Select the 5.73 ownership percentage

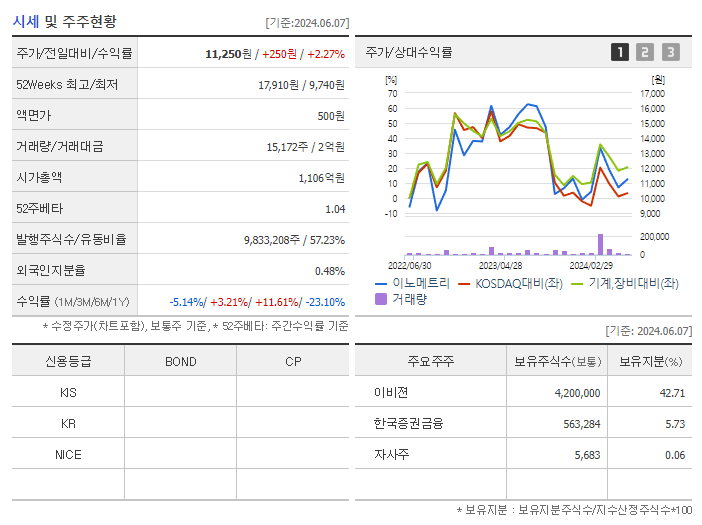pyautogui.click(x=675, y=424)
